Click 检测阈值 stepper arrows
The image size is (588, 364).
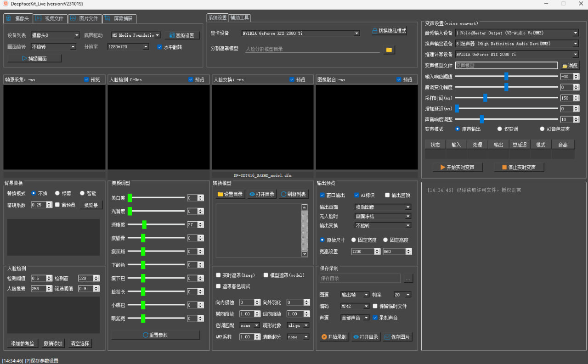click(49, 278)
